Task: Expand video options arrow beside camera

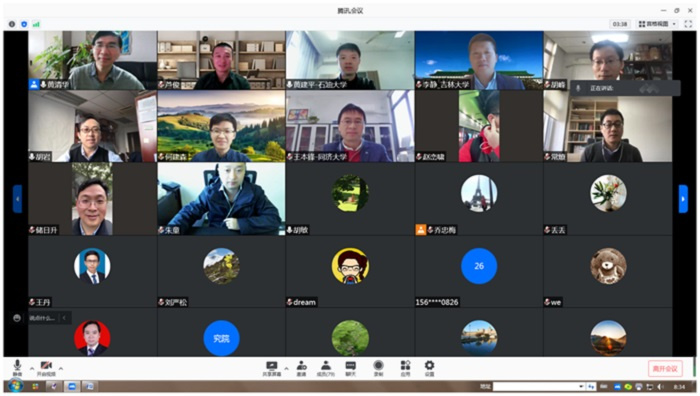Action: [61, 368]
